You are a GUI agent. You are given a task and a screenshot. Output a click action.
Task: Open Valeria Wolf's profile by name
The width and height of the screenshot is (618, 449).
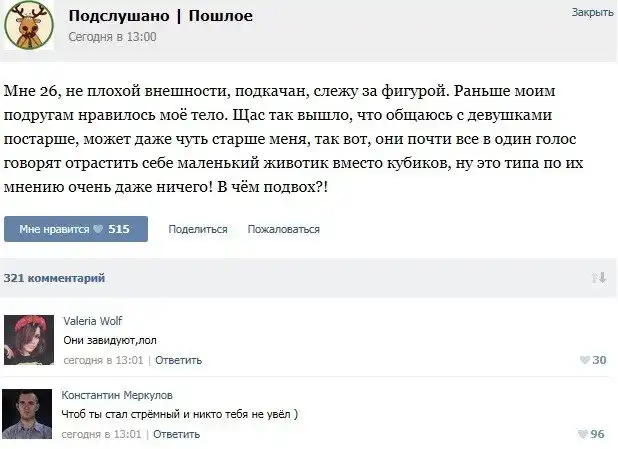pos(93,321)
